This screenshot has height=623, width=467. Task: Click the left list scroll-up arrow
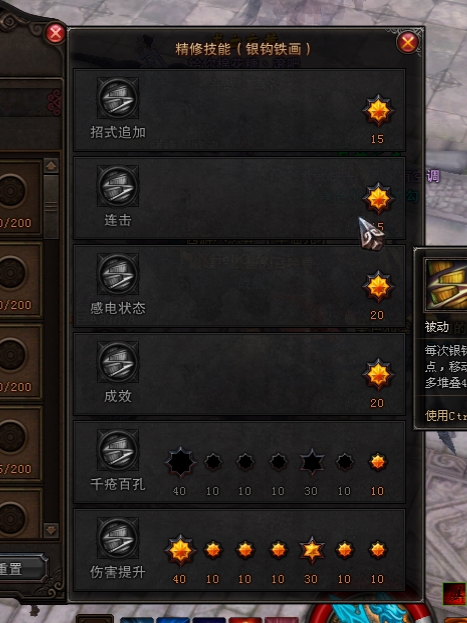click(51, 166)
